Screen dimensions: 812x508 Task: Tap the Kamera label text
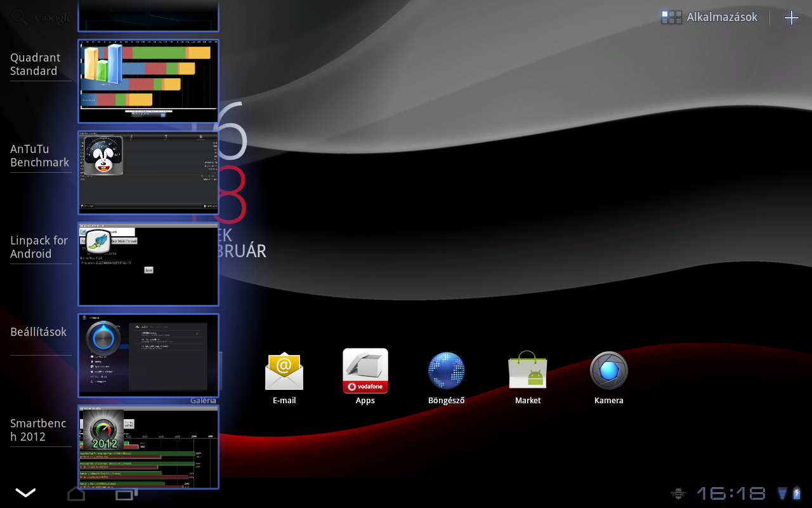[609, 401]
